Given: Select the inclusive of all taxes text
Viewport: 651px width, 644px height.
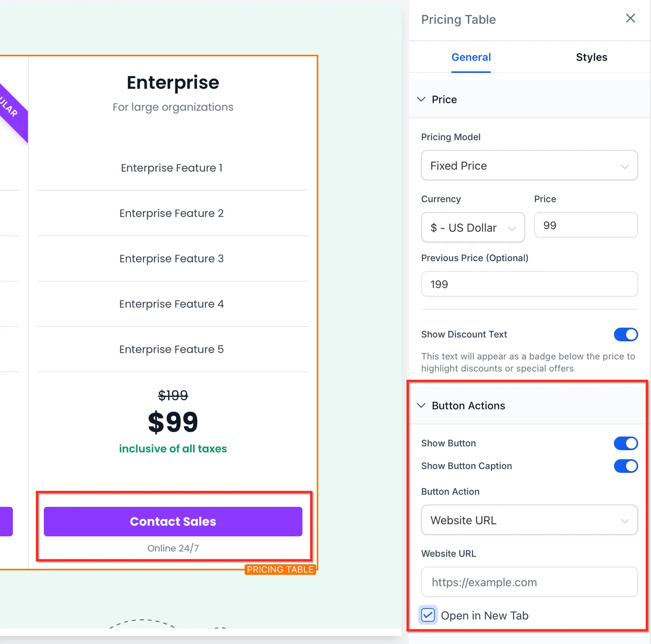Looking at the screenshot, I should (x=173, y=449).
